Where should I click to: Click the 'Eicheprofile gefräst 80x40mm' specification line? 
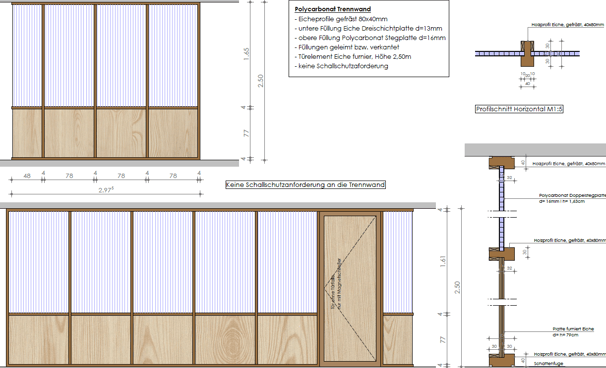tap(341, 19)
